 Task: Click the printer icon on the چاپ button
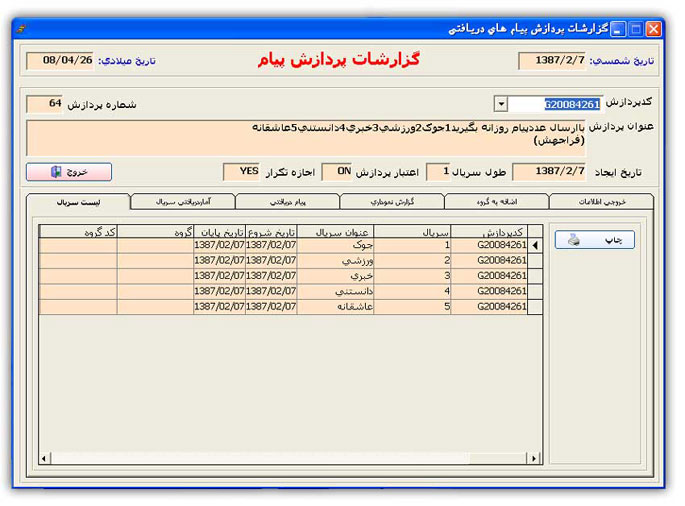(574, 240)
